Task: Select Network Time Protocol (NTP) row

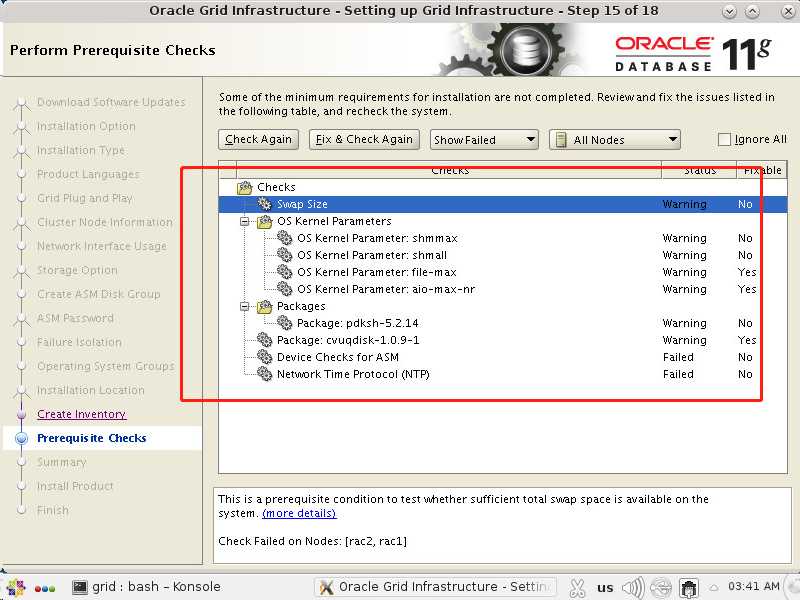Action: point(503,374)
